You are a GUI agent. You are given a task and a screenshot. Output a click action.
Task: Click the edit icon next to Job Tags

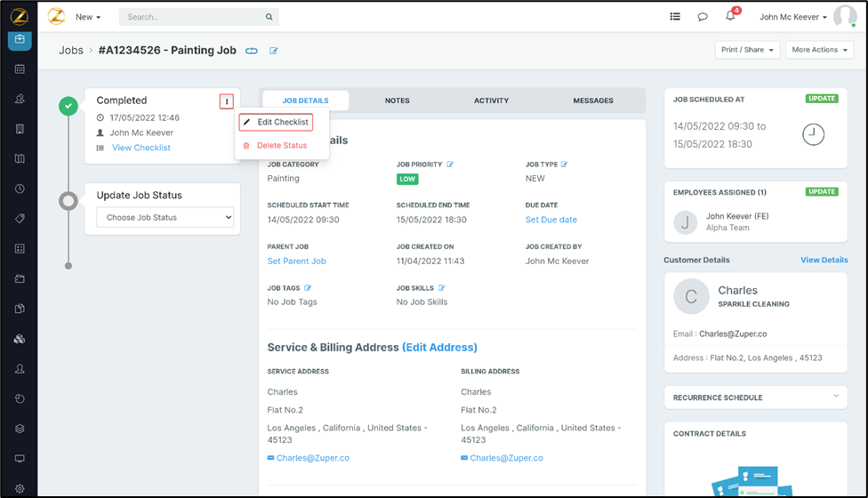[x=309, y=288]
